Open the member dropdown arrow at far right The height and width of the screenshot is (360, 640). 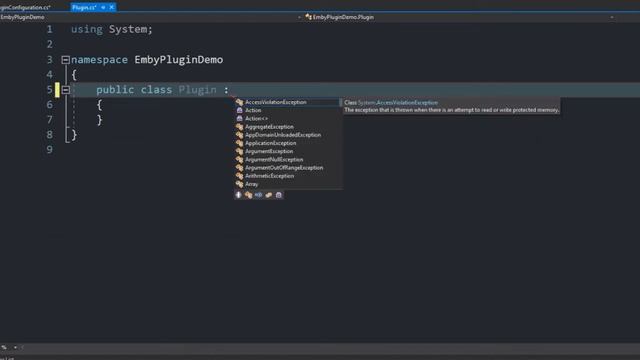tap(611, 17)
